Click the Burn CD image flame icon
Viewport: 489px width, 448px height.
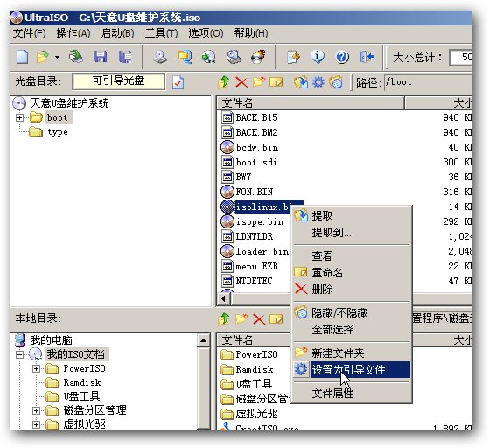click(258, 57)
